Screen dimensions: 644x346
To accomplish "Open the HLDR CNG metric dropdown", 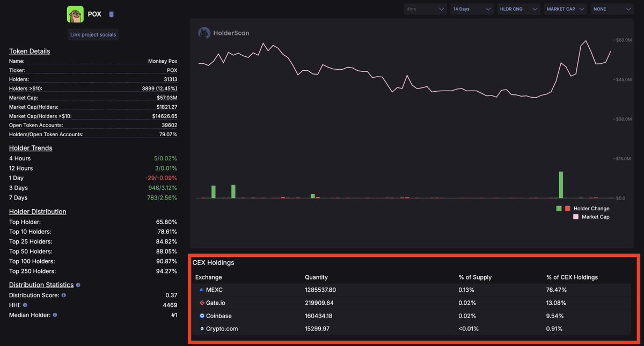I will pyautogui.click(x=518, y=9).
